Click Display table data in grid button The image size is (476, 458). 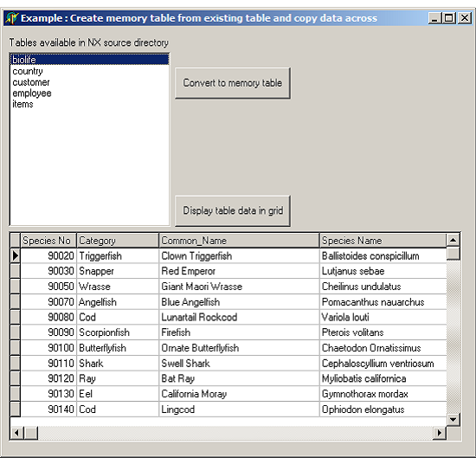(233, 210)
